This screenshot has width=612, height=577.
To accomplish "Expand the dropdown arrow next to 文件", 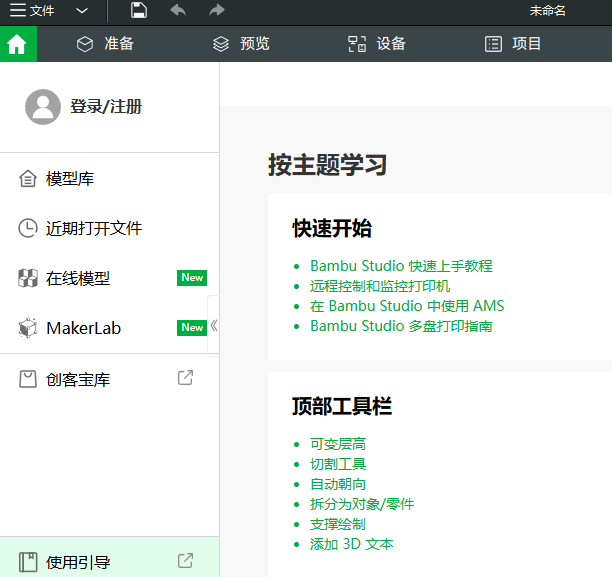I will pos(82,11).
